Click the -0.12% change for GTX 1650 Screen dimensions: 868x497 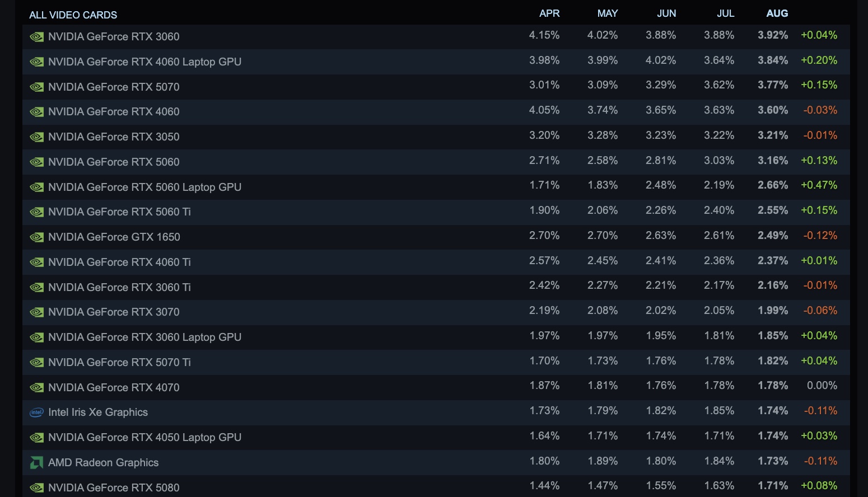[x=820, y=236]
